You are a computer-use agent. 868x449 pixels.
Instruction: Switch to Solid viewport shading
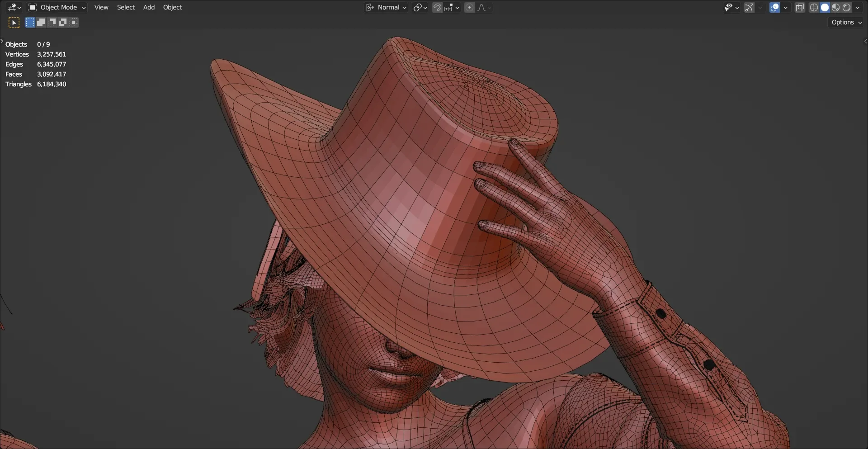[825, 7]
